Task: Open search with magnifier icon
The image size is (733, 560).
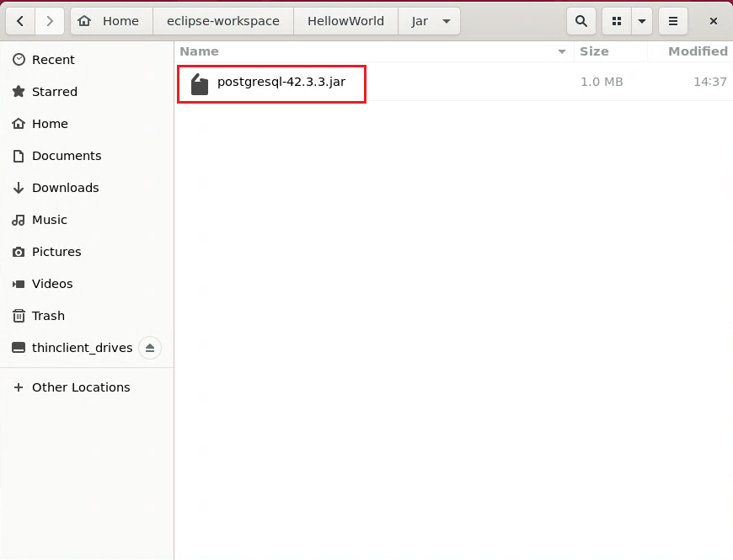Action: [581, 21]
